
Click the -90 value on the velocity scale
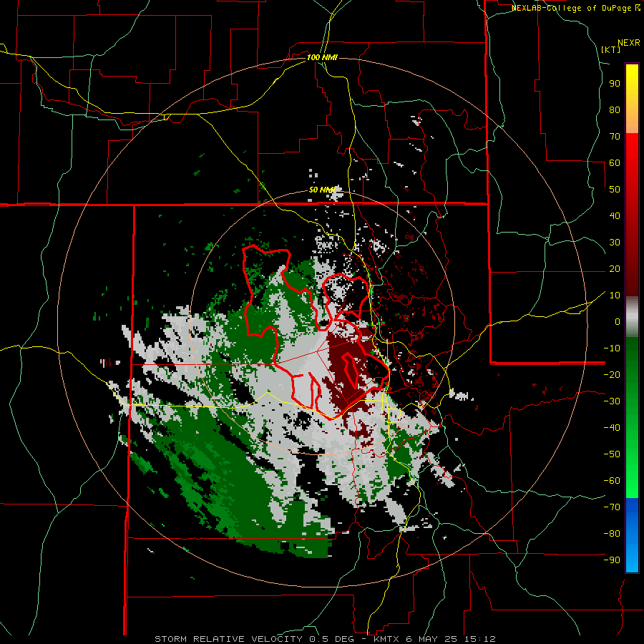pyautogui.click(x=612, y=560)
